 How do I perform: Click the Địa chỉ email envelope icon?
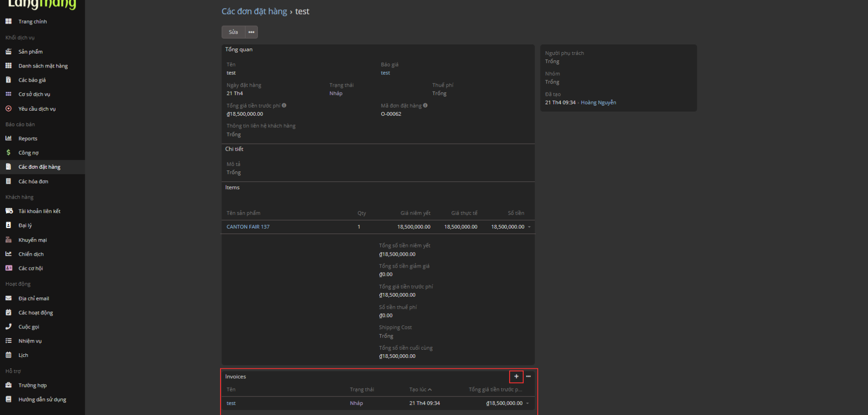(9, 298)
